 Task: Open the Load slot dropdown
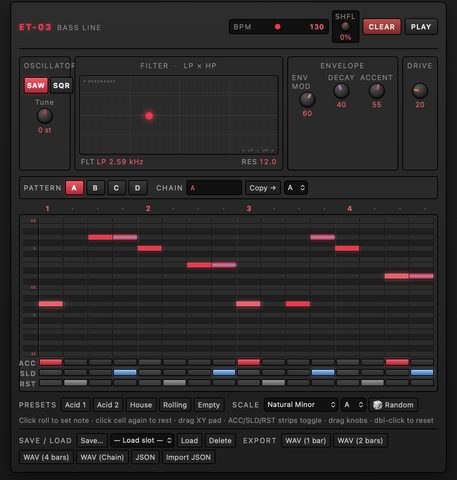pyautogui.click(x=143, y=440)
